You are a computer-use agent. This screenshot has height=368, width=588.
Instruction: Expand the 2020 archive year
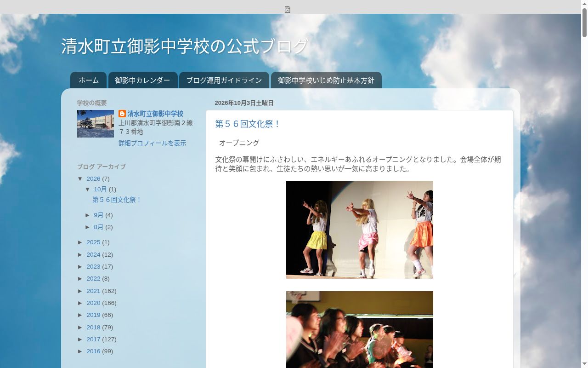point(81,303)
